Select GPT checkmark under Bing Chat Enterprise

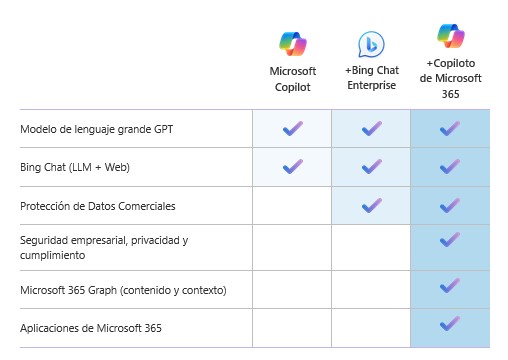click(x=371, y=129)
